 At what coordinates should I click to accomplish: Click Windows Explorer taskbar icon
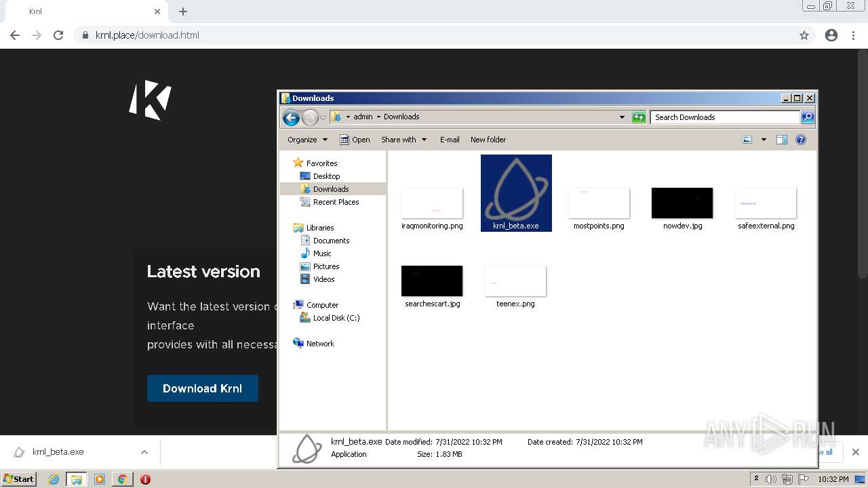(77, 479)
